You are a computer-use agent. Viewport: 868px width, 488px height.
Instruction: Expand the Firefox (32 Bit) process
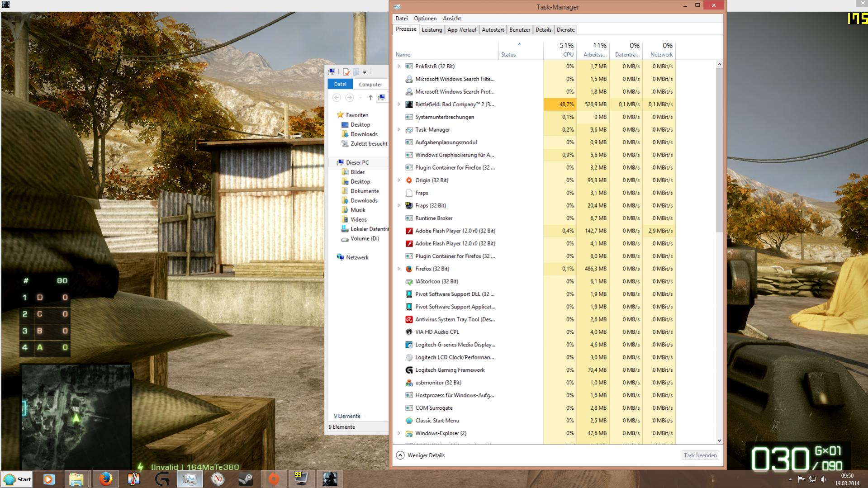click(x=399, y=269)
